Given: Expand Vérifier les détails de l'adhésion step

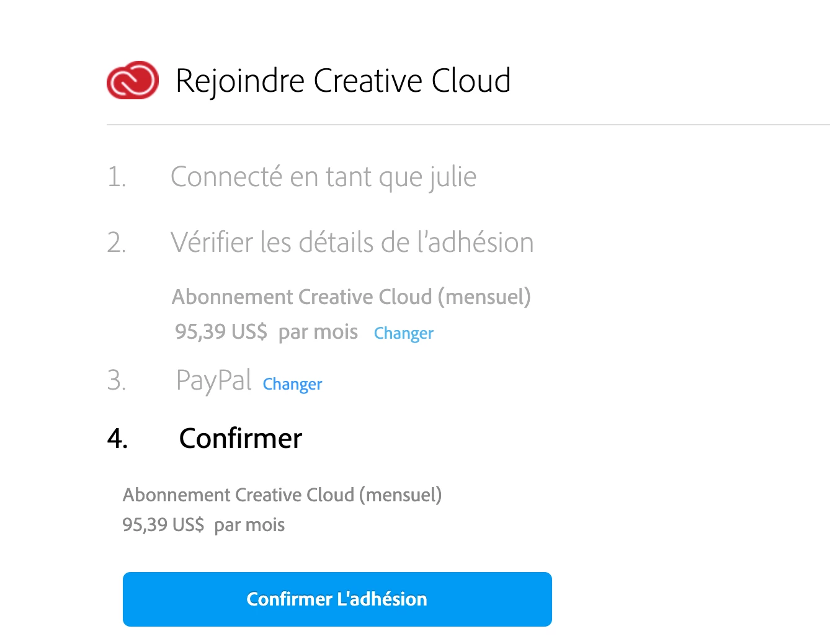Looking at the screenshot, I should [x=352, y=242].
